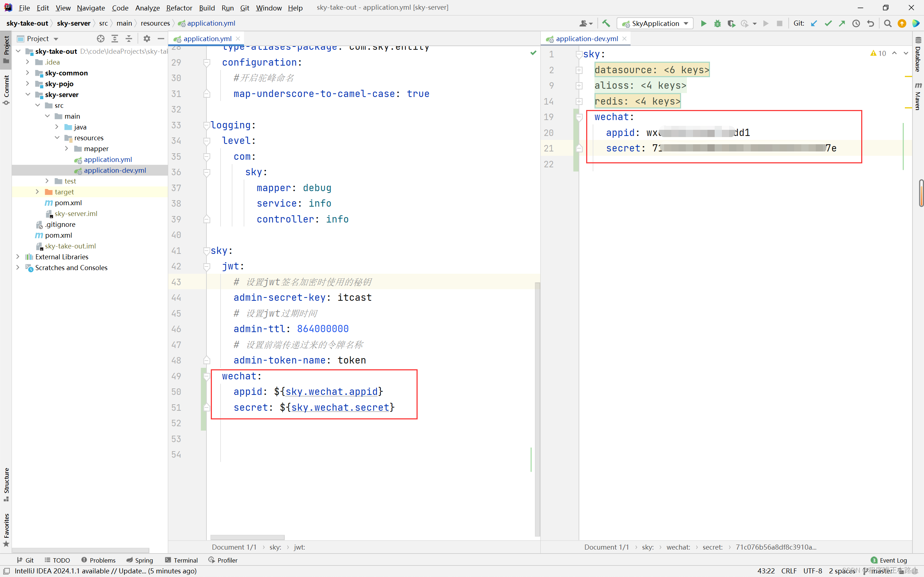Open Git history clock icon
The image size is (924, 577).
[x=856, y=23]
